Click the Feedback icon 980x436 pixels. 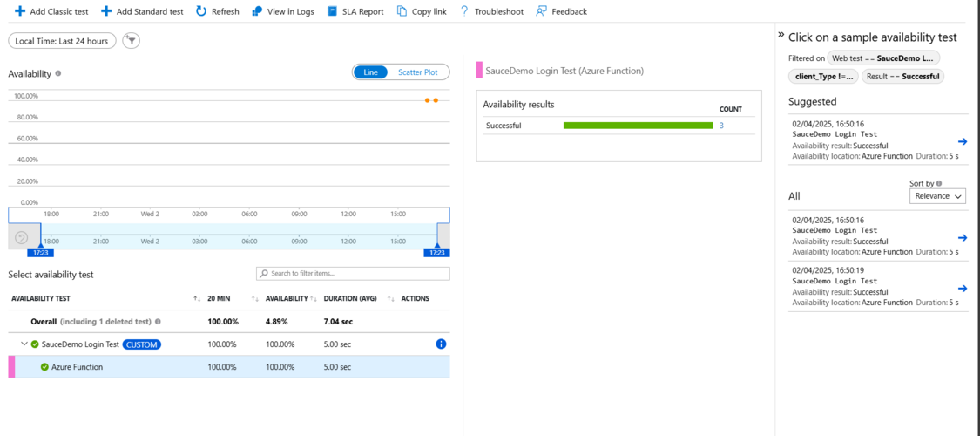pyautogui.click(x=541, y=11)
